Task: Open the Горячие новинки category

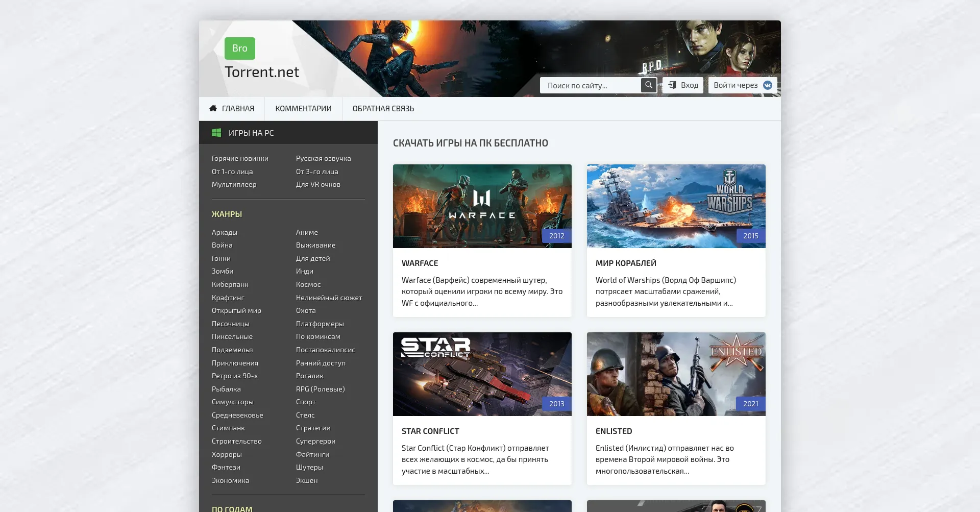Action: [x=240, y=159]
